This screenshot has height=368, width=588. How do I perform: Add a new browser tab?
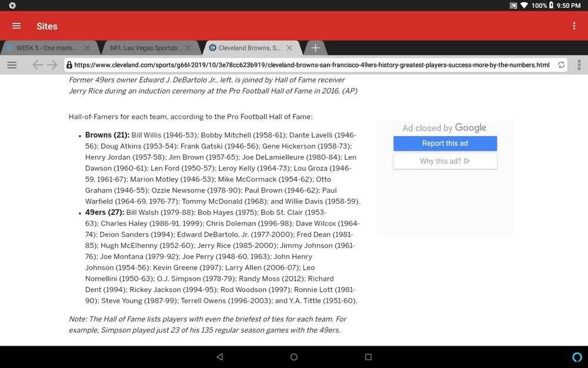(x=315, y=48)
